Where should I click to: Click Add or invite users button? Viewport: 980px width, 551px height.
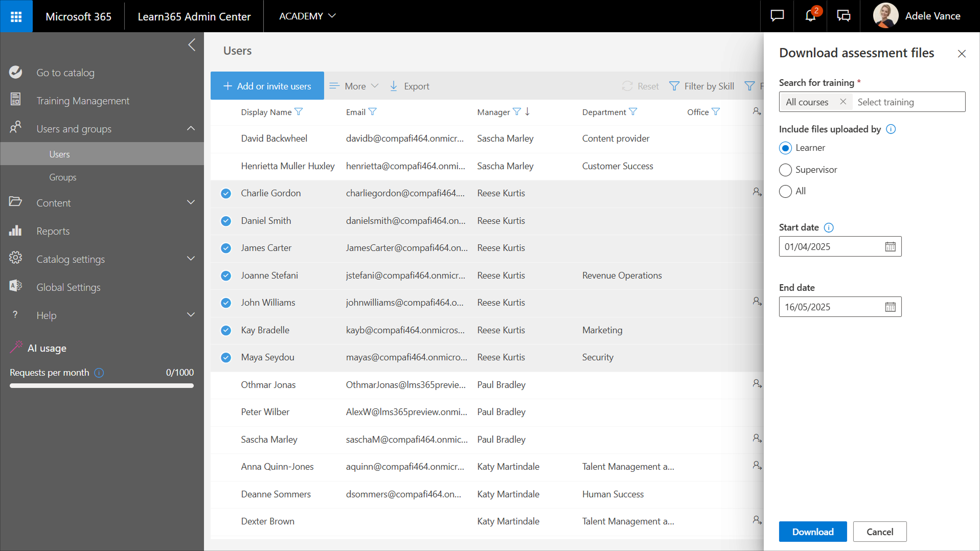[x=267, y=86]
